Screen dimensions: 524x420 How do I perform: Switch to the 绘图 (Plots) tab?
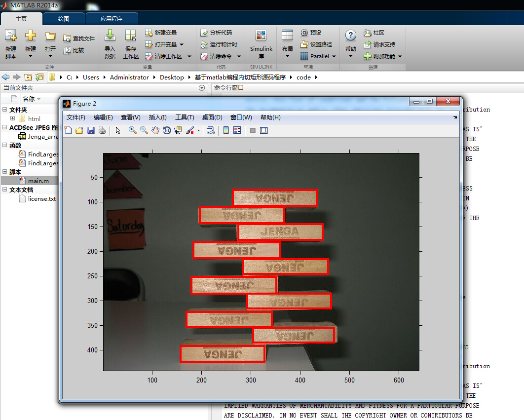[x=64, y=19]
